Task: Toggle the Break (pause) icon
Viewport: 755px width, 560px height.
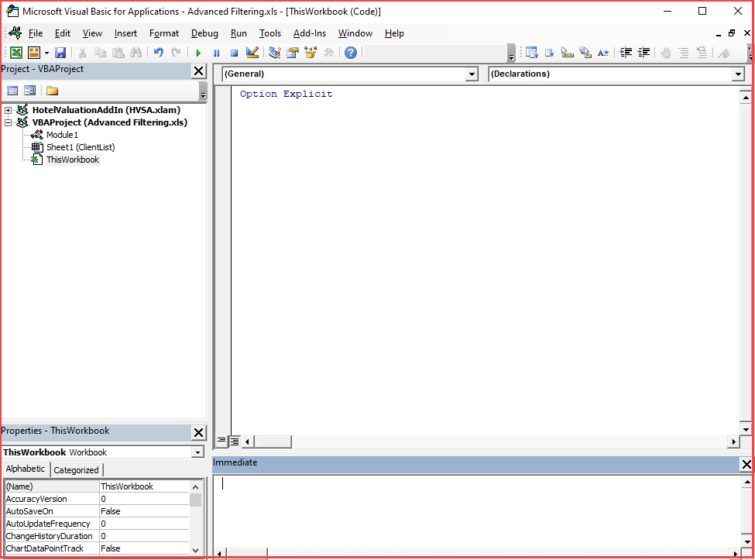Action: [x=216, y=52]
